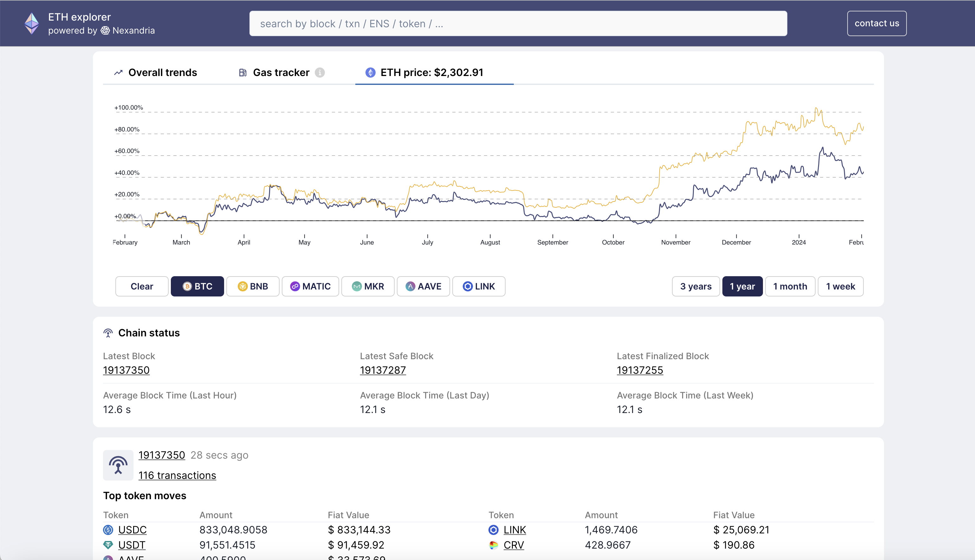975x560 pixels.
Task: Click the USDT token icon
Action: coord(108,544)
